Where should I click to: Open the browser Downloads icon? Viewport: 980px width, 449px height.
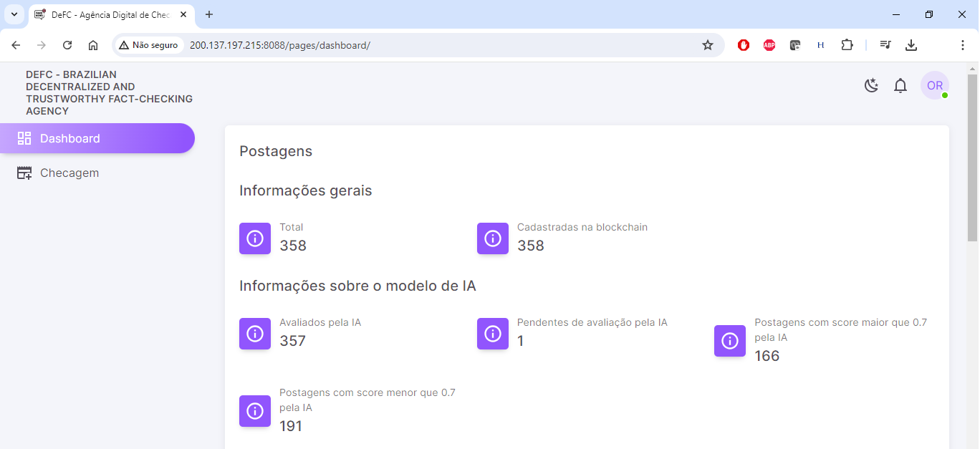pos(911,45)
